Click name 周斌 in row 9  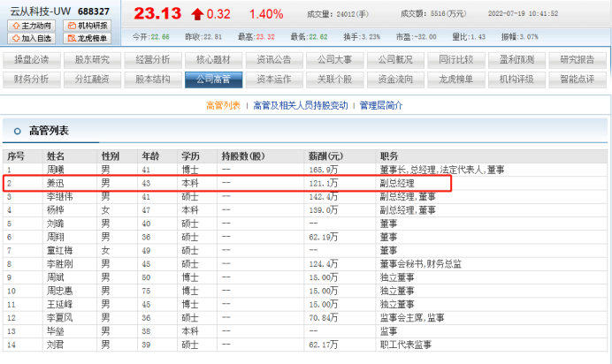click(x=56, y=277)
